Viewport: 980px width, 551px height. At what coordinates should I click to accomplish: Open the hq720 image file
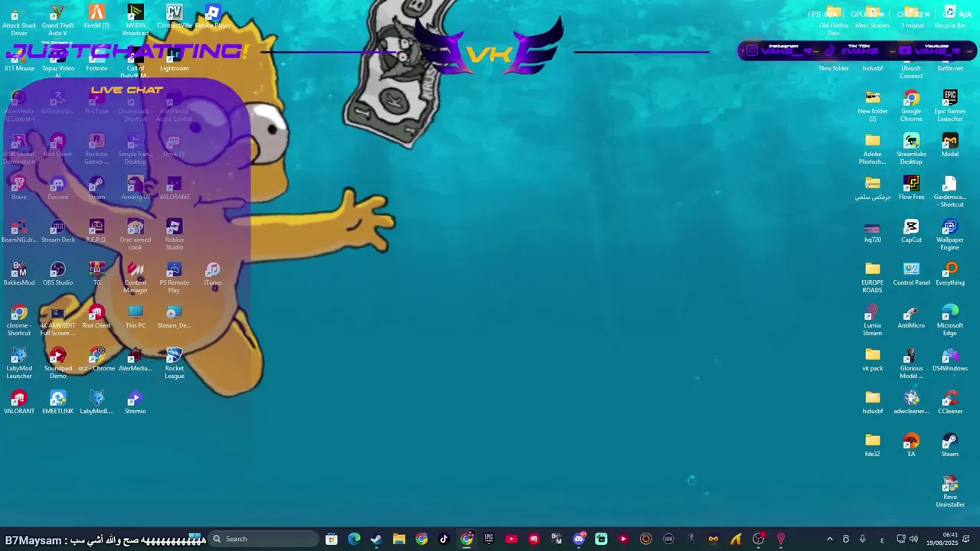click(x=872, y=232)
